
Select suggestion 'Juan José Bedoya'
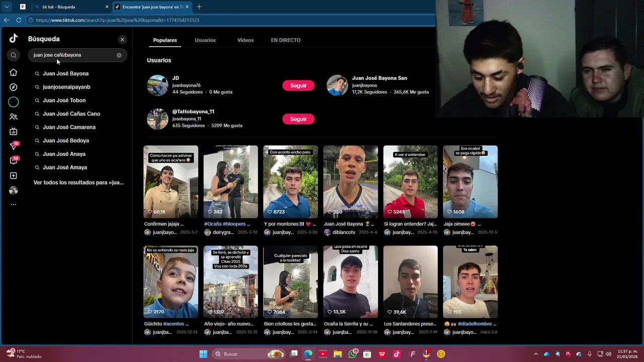pyautogui.click(x=66, y=141)
